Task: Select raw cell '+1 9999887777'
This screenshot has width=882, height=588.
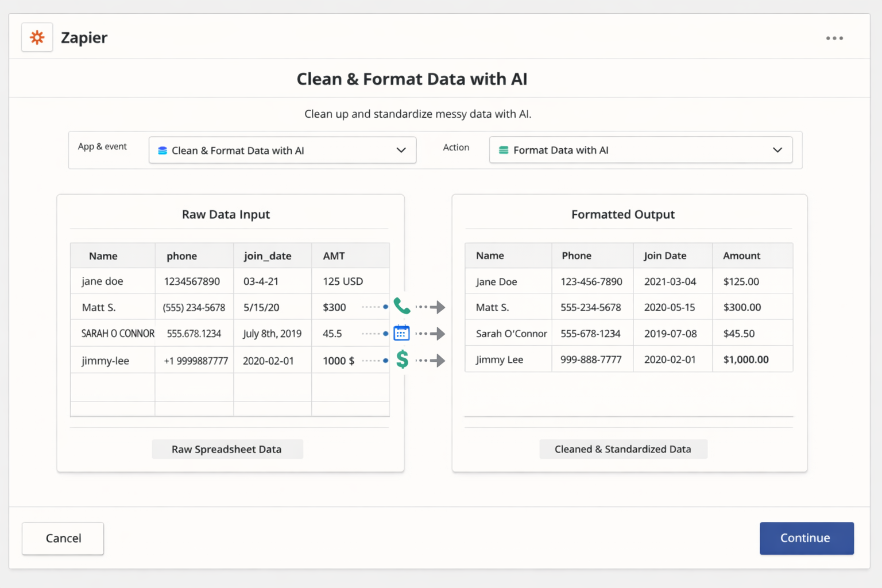Action: click(x=194, y=360)
